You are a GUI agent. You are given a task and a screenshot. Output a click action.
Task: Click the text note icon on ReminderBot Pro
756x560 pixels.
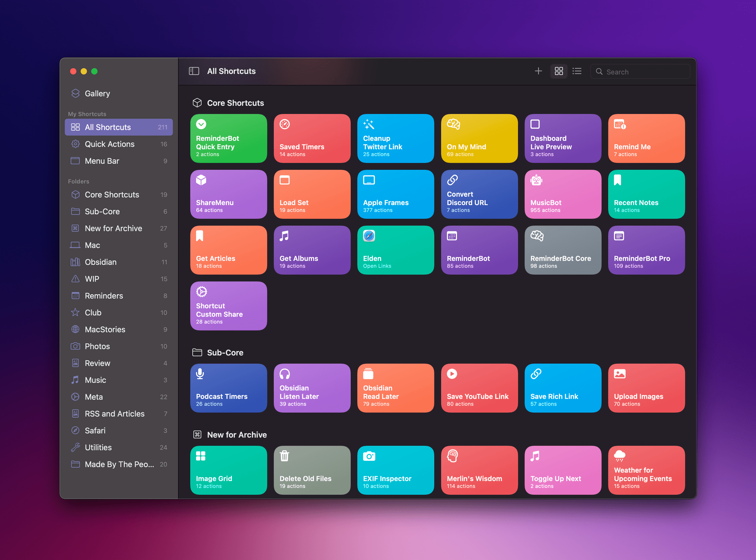[x=619, y=236]
